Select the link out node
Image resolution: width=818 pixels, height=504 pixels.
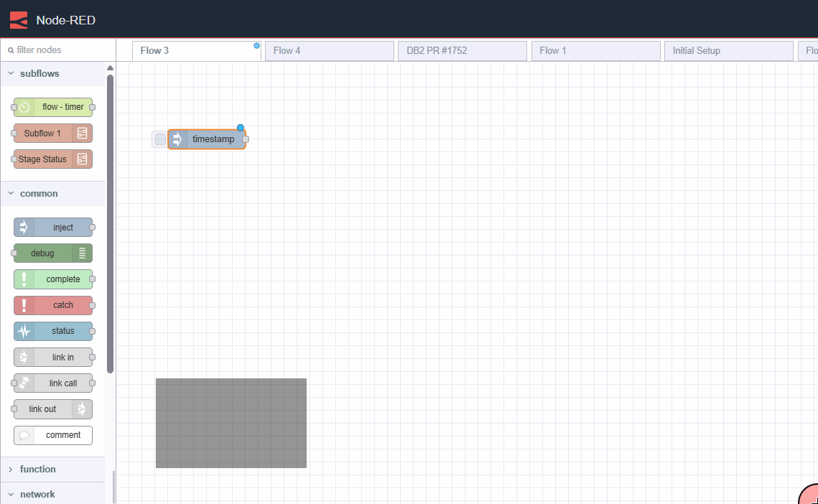click(x=52, y=409)
